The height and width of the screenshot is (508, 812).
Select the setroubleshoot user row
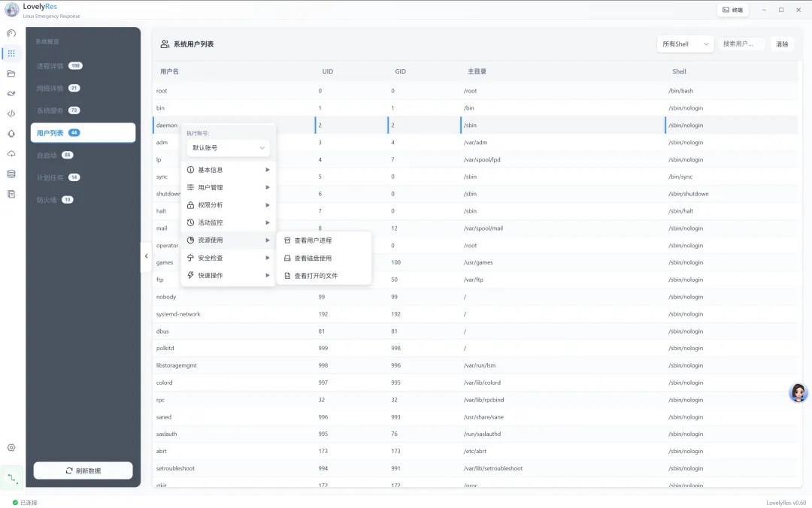(475, 468)
